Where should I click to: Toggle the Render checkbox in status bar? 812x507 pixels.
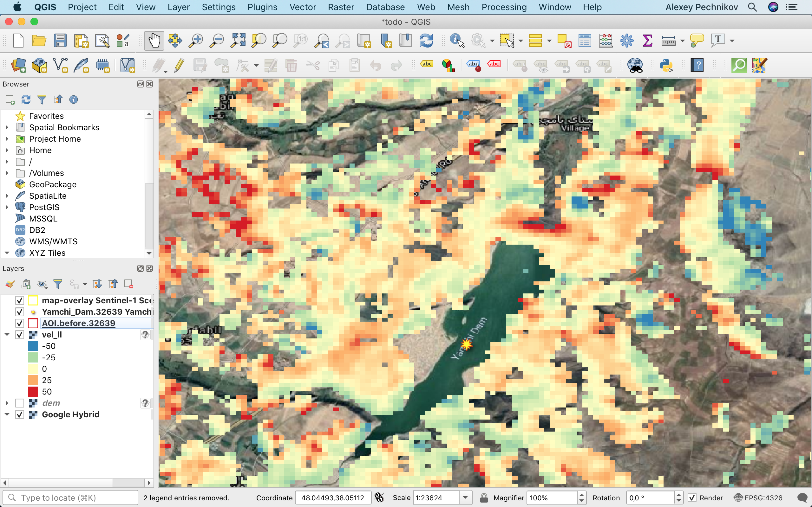[692, 497]
